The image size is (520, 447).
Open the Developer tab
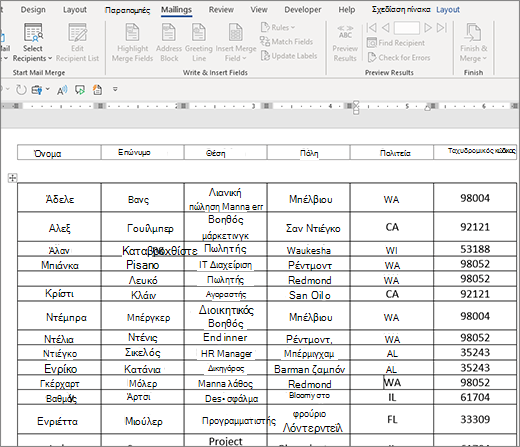pyautogui.click(x=303, y=10)
